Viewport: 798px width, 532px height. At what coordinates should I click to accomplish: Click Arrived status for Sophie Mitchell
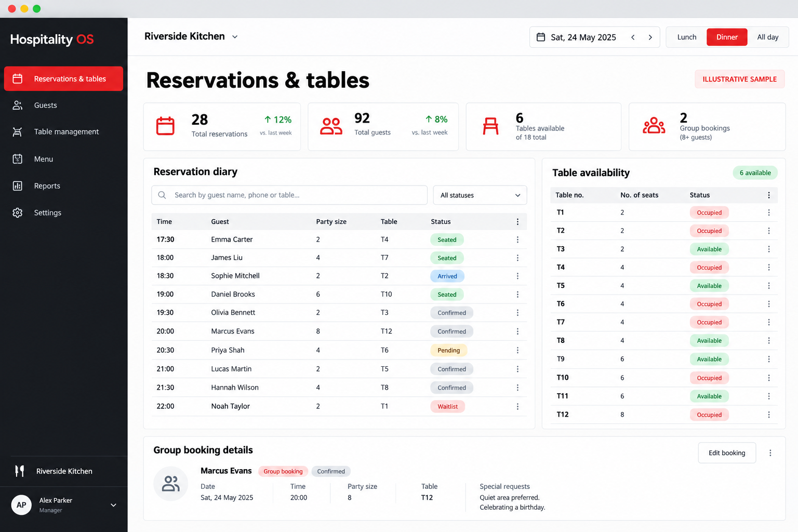tap(447, 276)
